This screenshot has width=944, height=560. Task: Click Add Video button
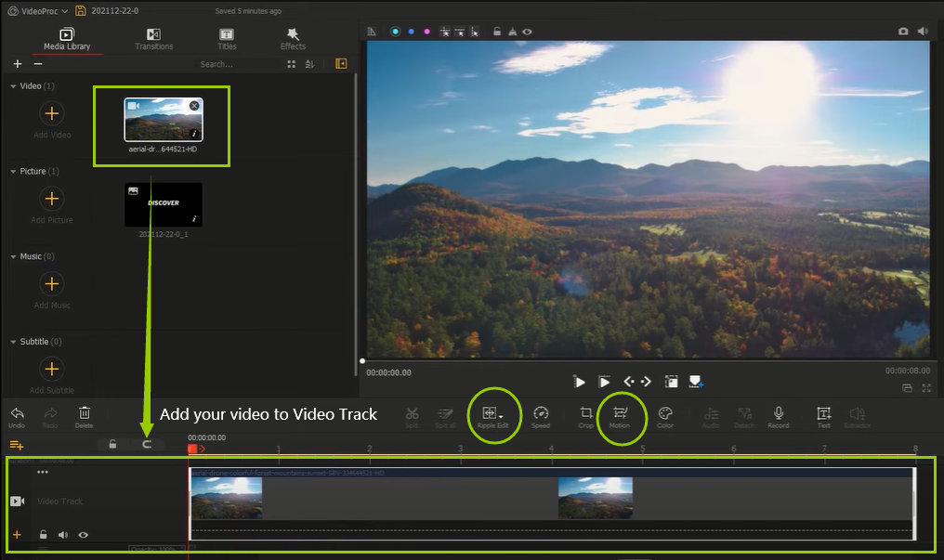pyautogui.click(x=52, y=114)
